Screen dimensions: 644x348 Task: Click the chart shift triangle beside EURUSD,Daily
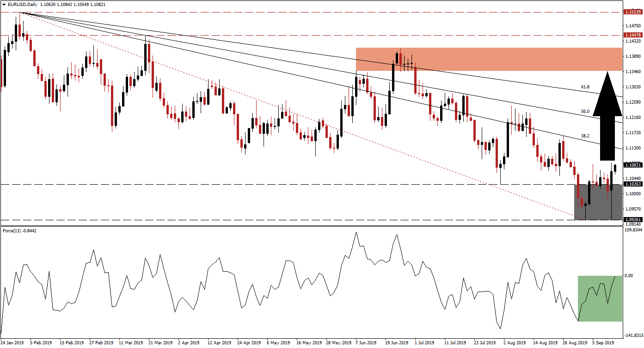click(x=3, y=4)
